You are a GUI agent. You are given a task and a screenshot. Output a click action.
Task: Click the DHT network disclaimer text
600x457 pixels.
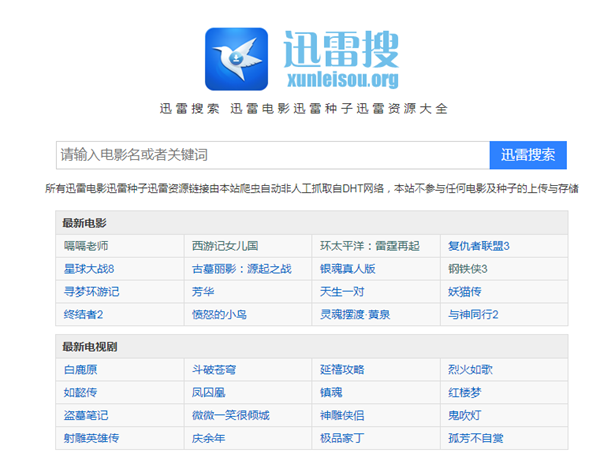312,188
